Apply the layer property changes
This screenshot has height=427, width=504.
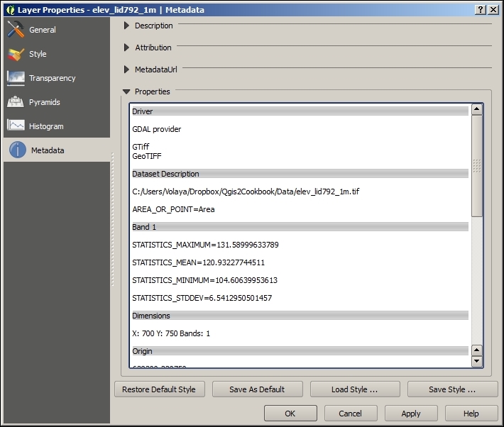tap(411, 414)
